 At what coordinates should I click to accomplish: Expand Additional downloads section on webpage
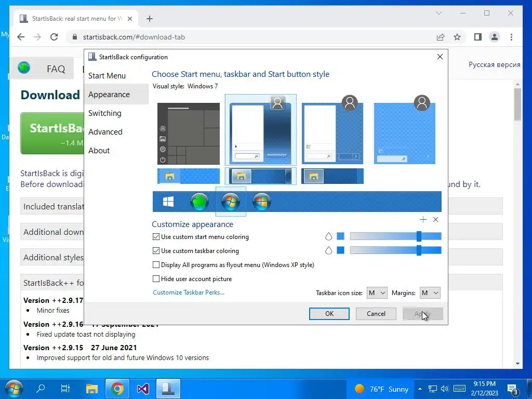(x=53, y=232)
